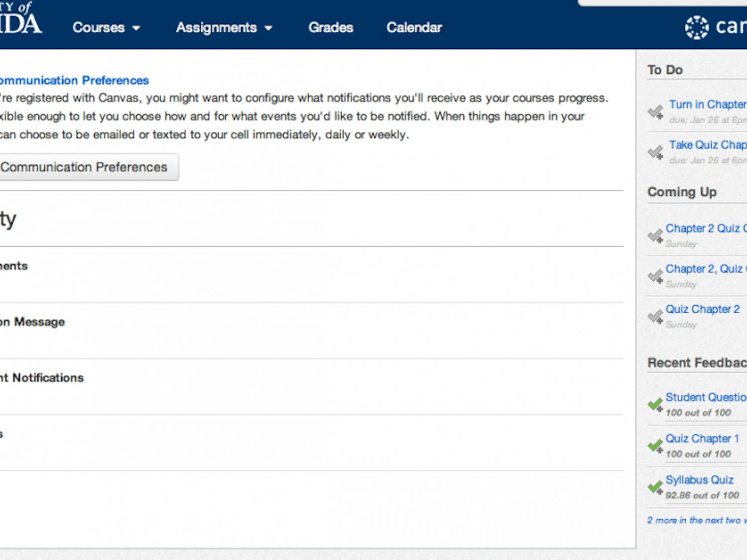Open the Assignments dropdown menu
Image resolution: width=747 pixels, height=560 pixels.
tap(224, 27)
